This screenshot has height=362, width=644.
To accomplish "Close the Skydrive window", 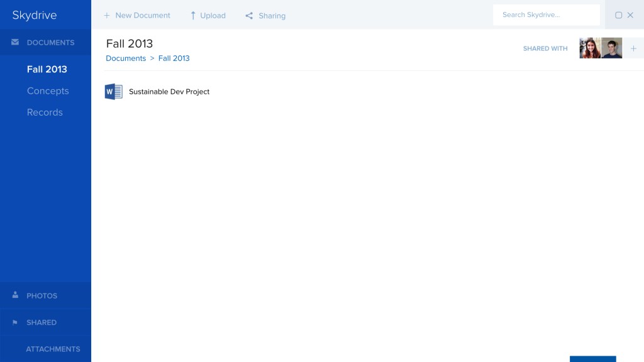I will pyautogui.click(x=630, y=15).
